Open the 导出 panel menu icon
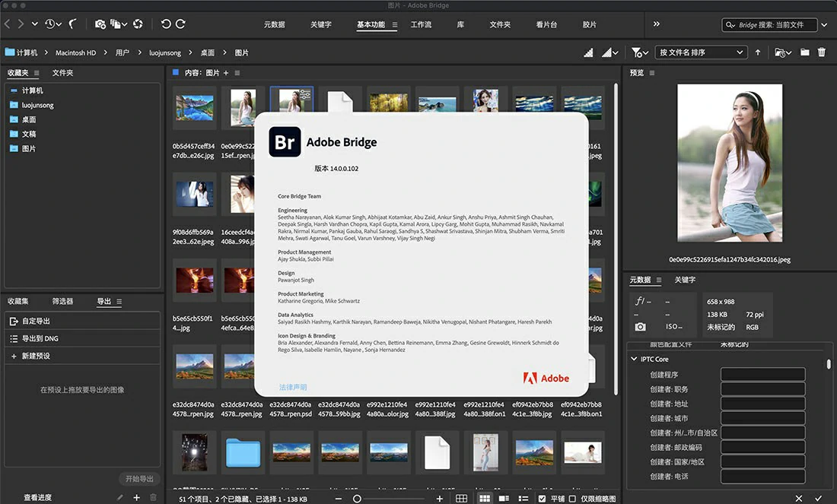This screenshot has height=504, width=837. [x=119, y=301]
